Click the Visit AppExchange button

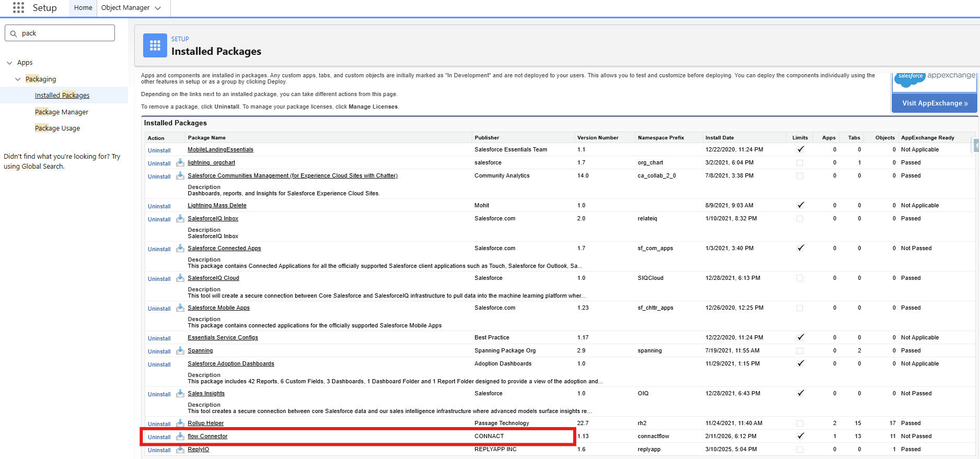click(x=935, y=103)
